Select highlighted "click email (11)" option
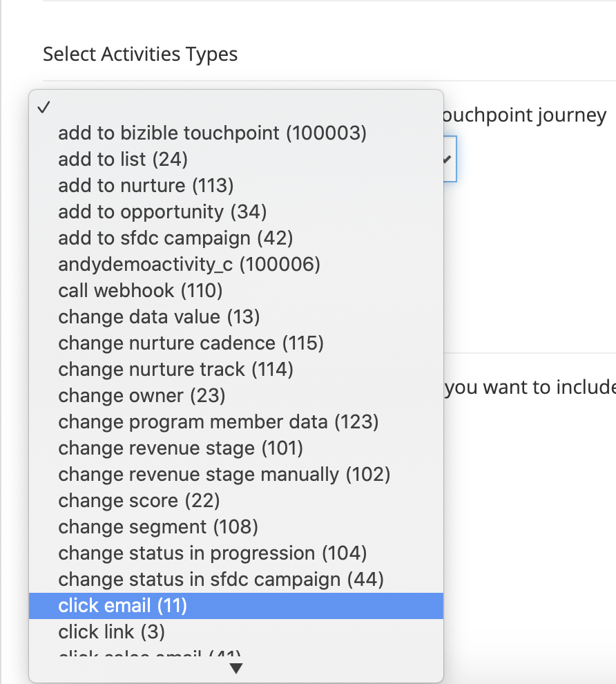 pos(123,606)
